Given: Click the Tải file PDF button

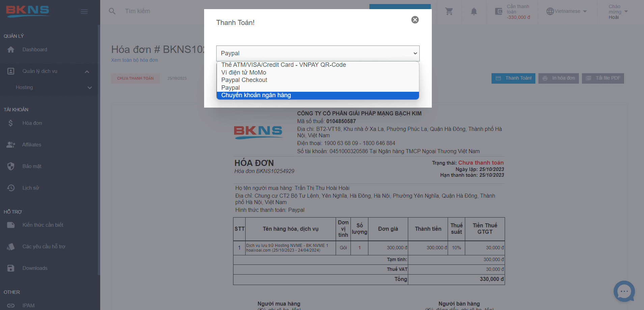Looking at the screenshot, I should [x=603, y=78].
